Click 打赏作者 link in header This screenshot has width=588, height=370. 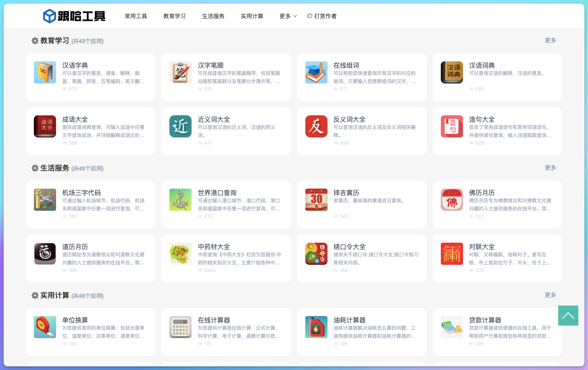[x=322, y=16]
